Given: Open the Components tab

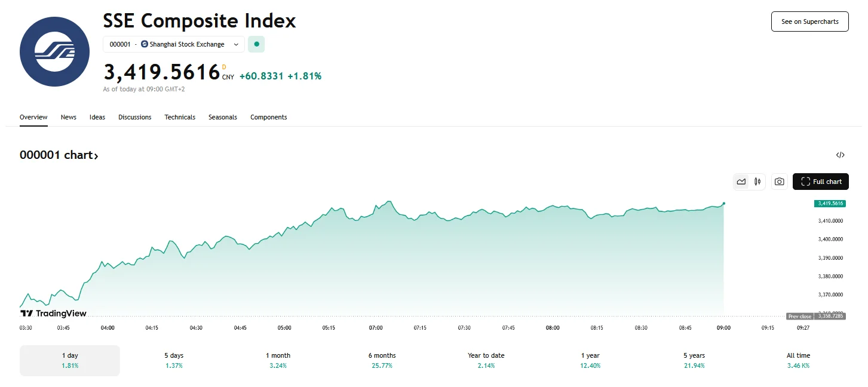Looking at the screenshot, I should pyautogui.click(x=269, y=117).
